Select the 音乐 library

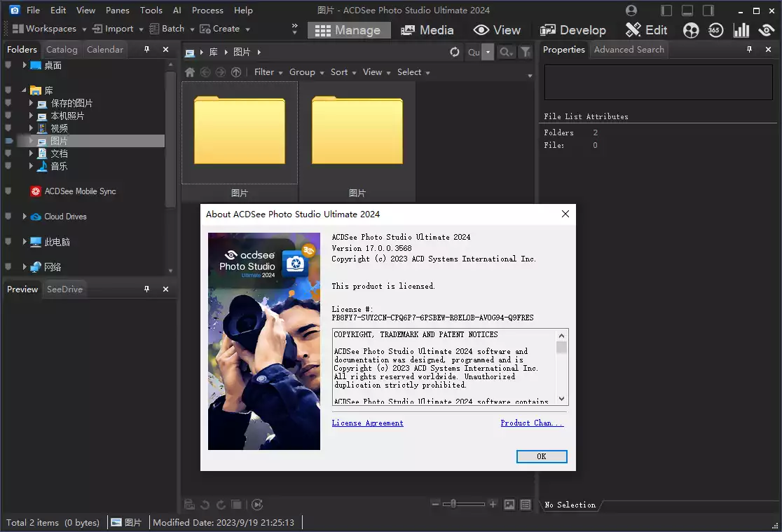(59, 166)
